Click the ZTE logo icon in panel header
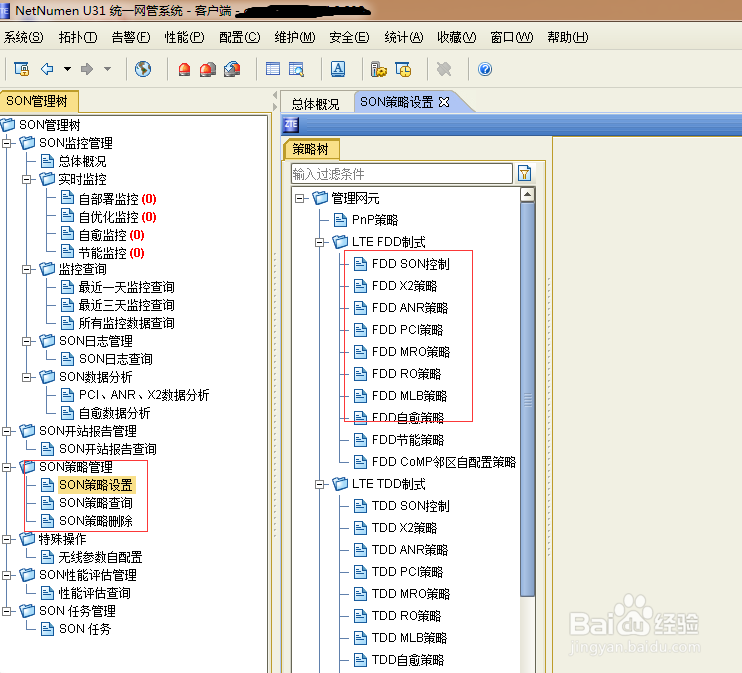 coord(291,125)
